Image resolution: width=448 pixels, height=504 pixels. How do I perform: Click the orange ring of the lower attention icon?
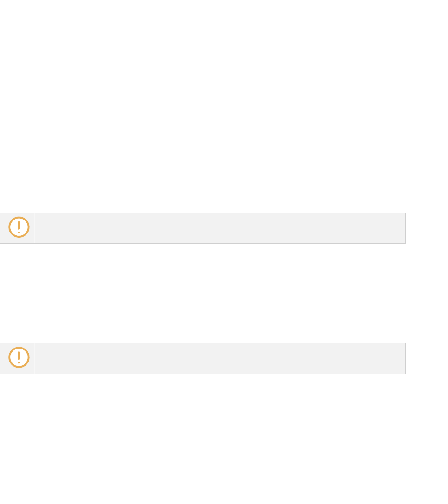point(10,357)
